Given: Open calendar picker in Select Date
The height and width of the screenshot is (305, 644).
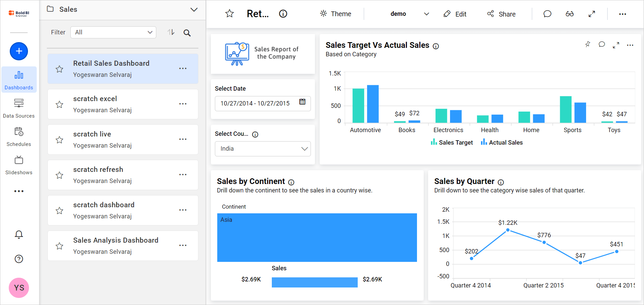Looking at the screenshot, I should [302, 102].
